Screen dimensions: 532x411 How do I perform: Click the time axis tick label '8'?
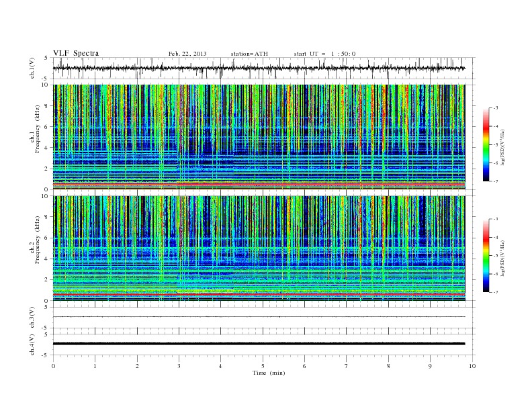pyautogui.click(x=388, y=366)
